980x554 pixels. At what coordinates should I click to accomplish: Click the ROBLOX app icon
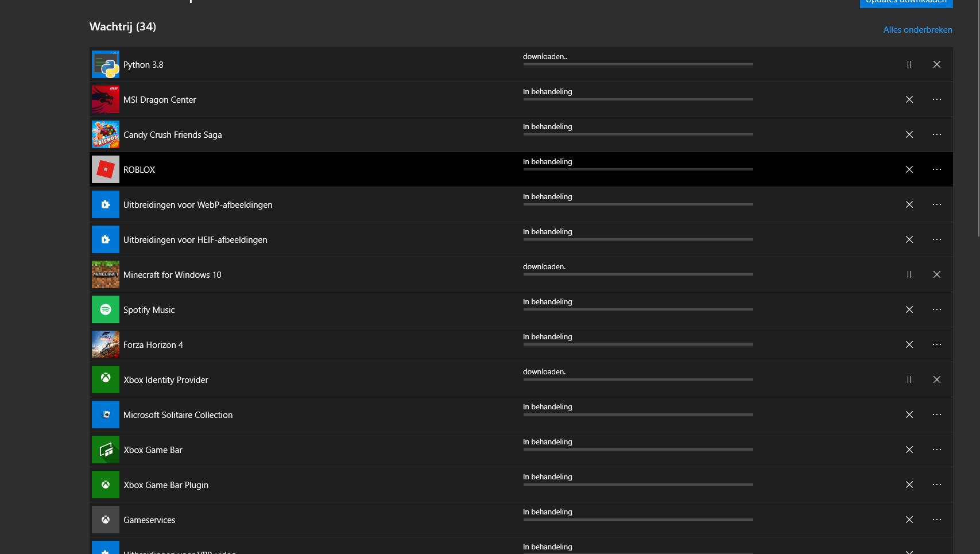coord(106,169)
